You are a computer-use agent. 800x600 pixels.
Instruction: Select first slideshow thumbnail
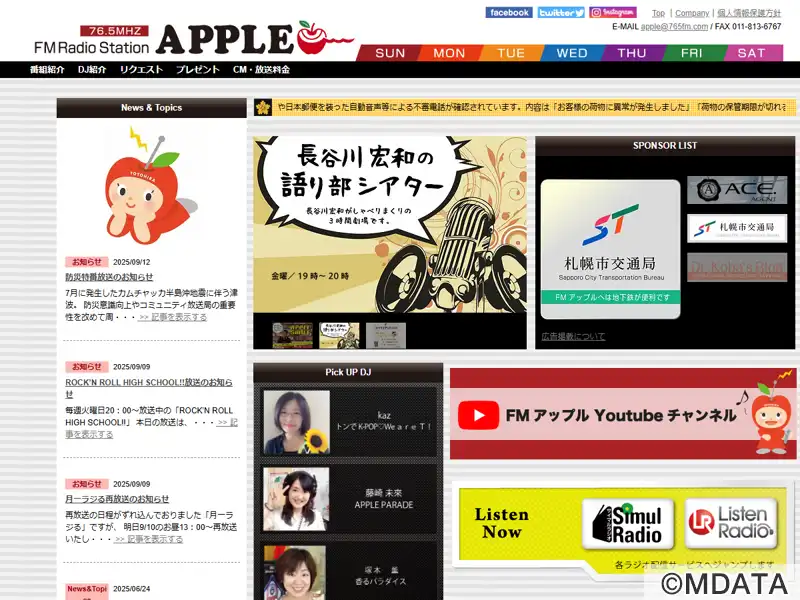[x=292, y=335]
